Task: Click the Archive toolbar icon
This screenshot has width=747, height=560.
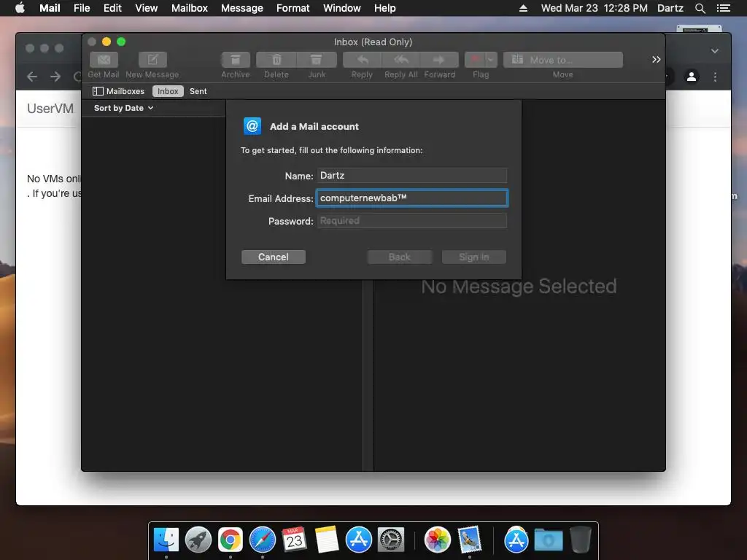Action: tap(236, 60)
